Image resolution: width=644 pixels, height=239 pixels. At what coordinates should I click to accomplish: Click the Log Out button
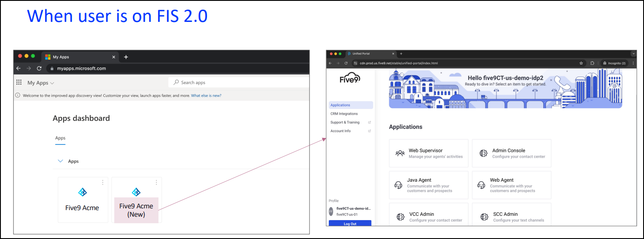pyautogui.click(x=350, y=223)
